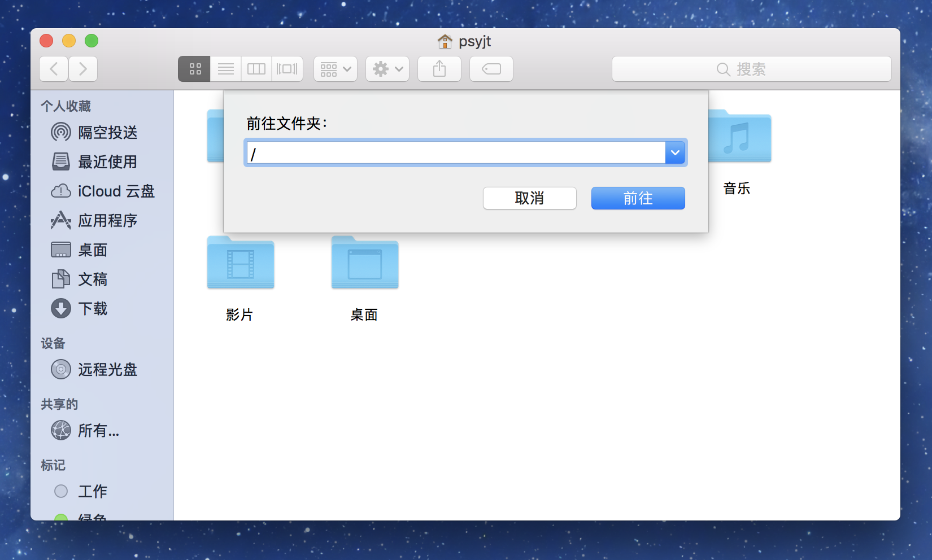Navigate back using the back arrow

[x=53, y=68]
